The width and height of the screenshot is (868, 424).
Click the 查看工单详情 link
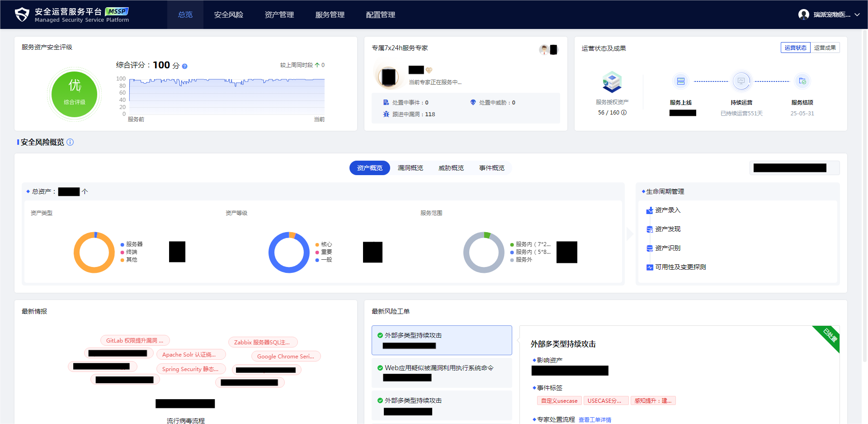(x=595, y=419)
